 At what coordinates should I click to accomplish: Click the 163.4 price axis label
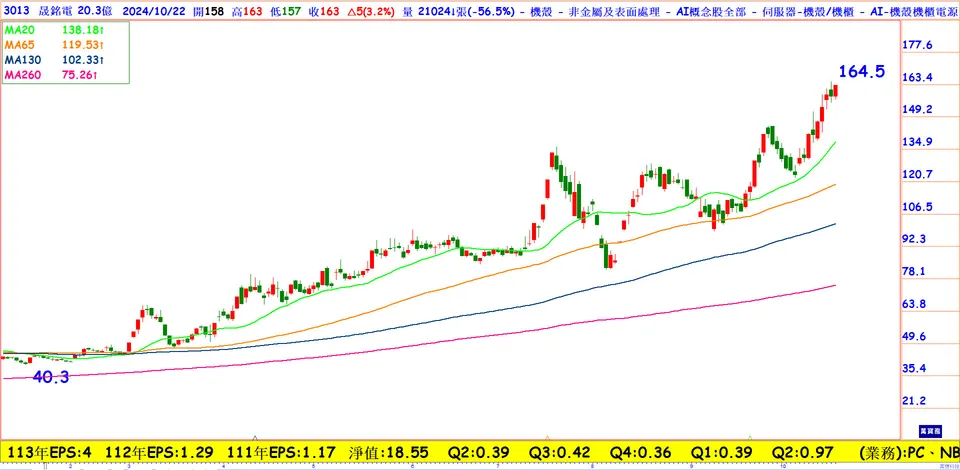(917, 78)
